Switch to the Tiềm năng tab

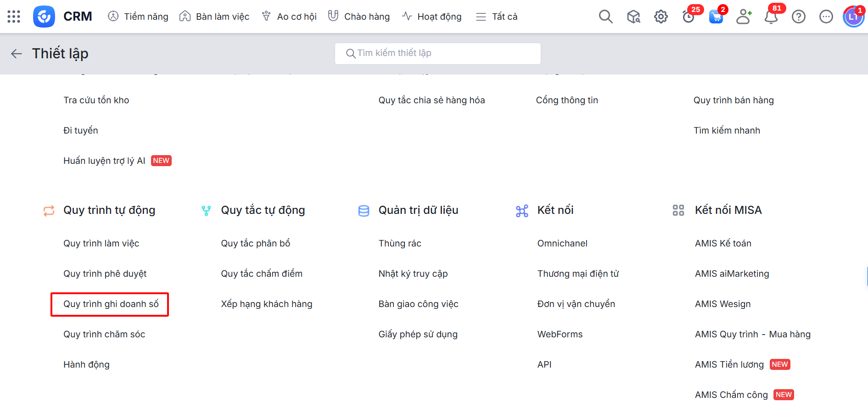pos(138,17)
